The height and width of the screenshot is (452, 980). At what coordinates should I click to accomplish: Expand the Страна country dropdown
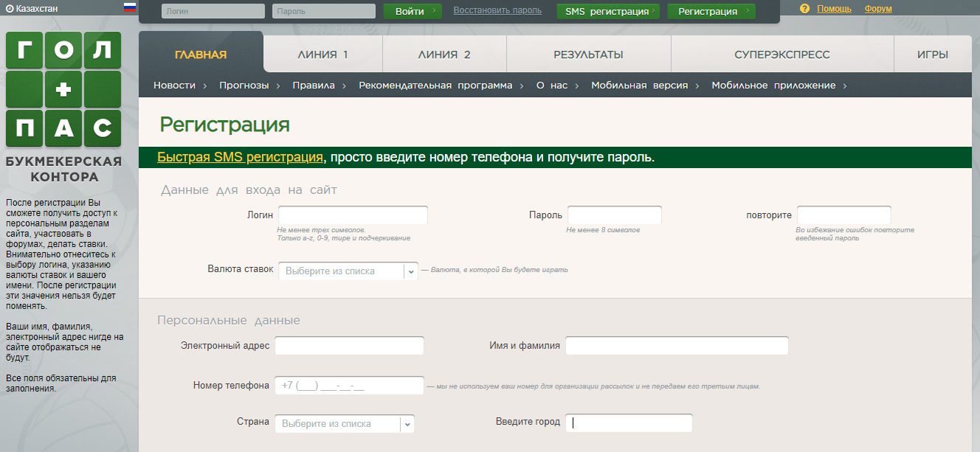coord(344,424)
